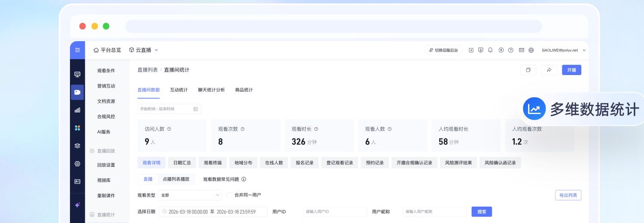644x223 pixels.
Task: Select the 登记观看记录 sub-tab
Action: click(x=340, y=163)
